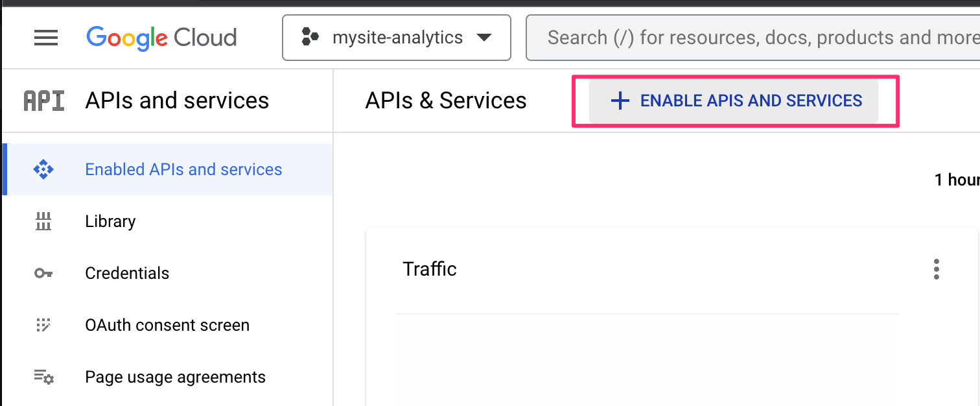Open Page usage agreements
The height and width of the screenshot is (406, 980).
[x=175, y=377]
